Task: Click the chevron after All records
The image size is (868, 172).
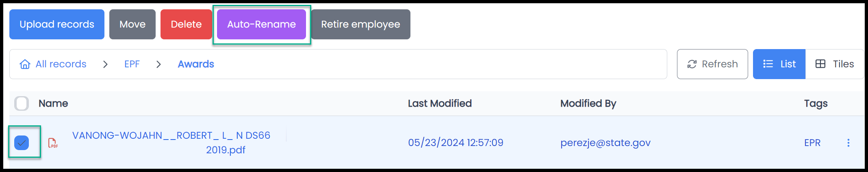Action: (105, 64)
